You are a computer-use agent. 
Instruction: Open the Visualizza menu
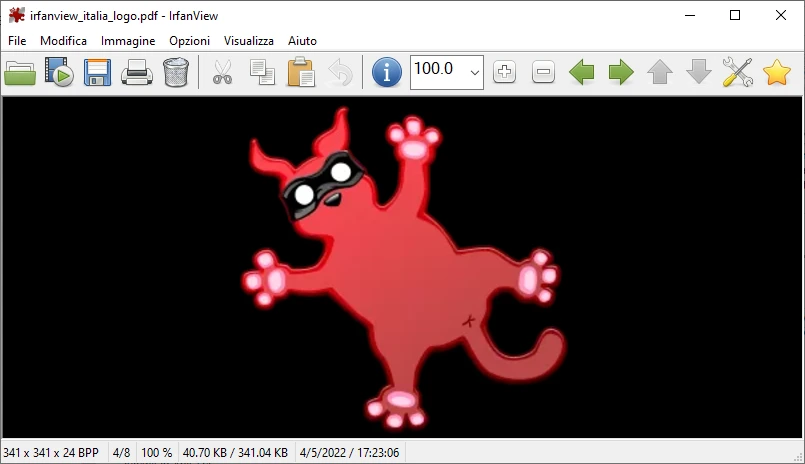(x=248, y=41)
